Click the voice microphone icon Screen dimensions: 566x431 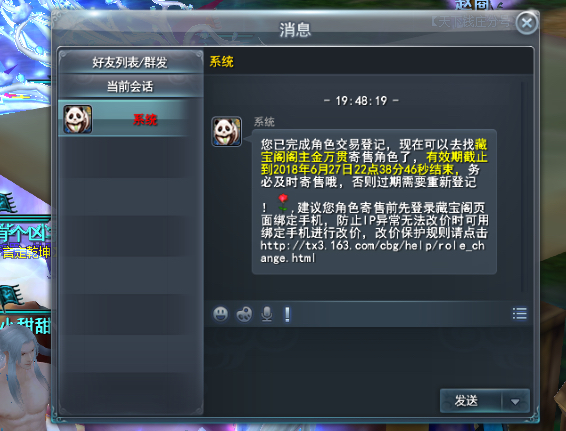267,314
